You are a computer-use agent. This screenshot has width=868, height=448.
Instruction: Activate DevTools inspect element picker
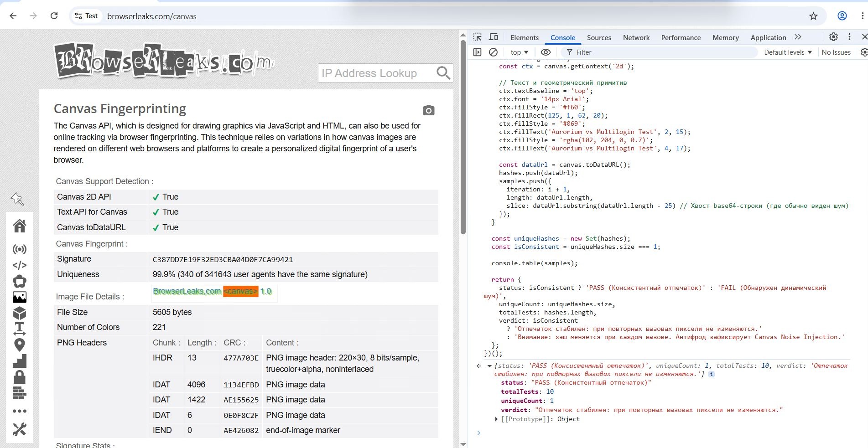point(478,37)
